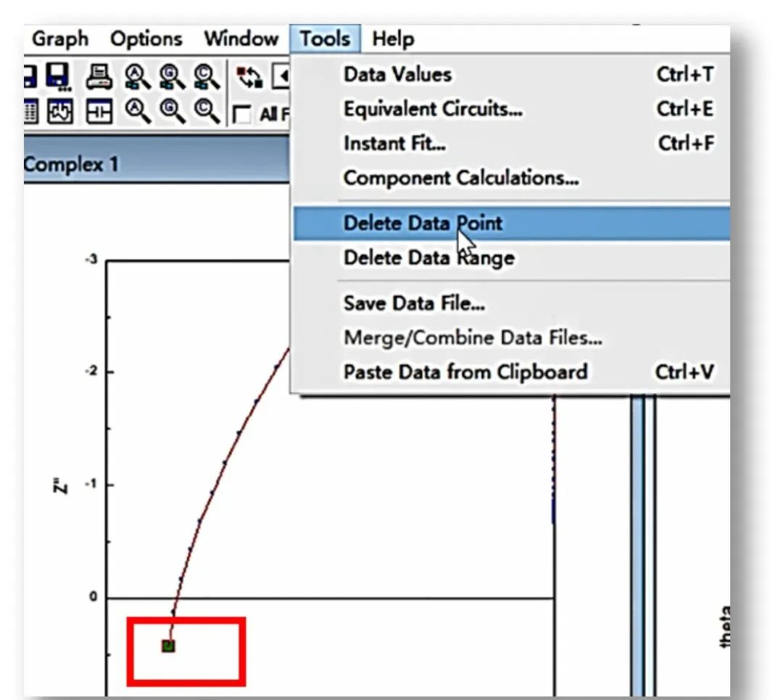This screenshot has width=783, height=700.
Task: Open Component Calculations... menu entry
Action: [511, 178]
